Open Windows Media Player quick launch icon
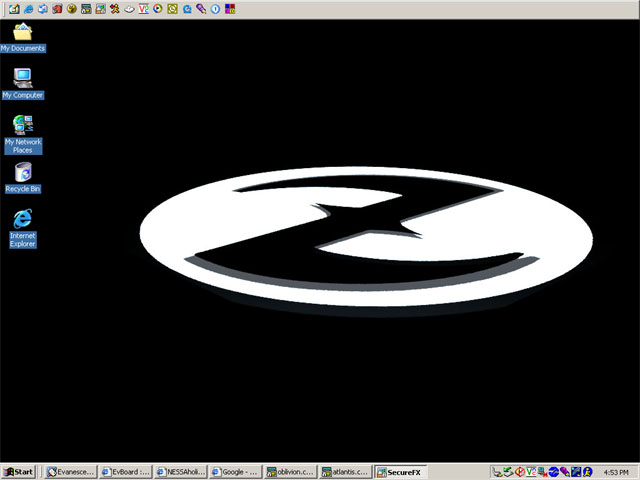This screenshot has width=640, height=480. 158,9
